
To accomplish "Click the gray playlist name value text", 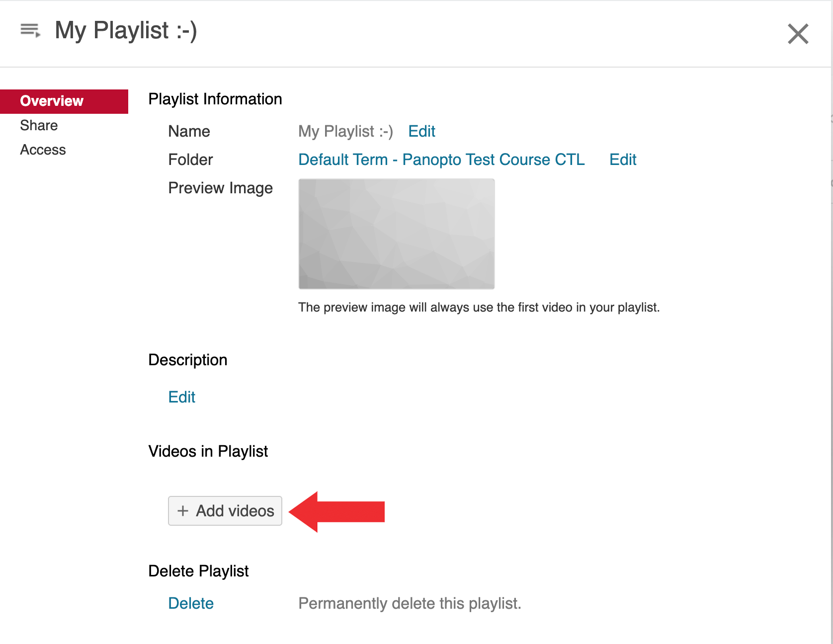I will [x=345, y=131].
